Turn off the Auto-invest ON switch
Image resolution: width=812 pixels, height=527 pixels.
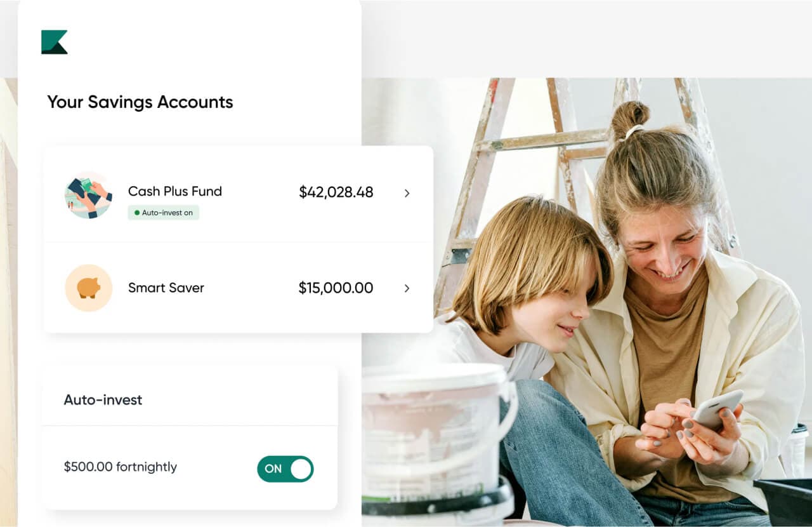pyautogui.click(x=285, y=469)
